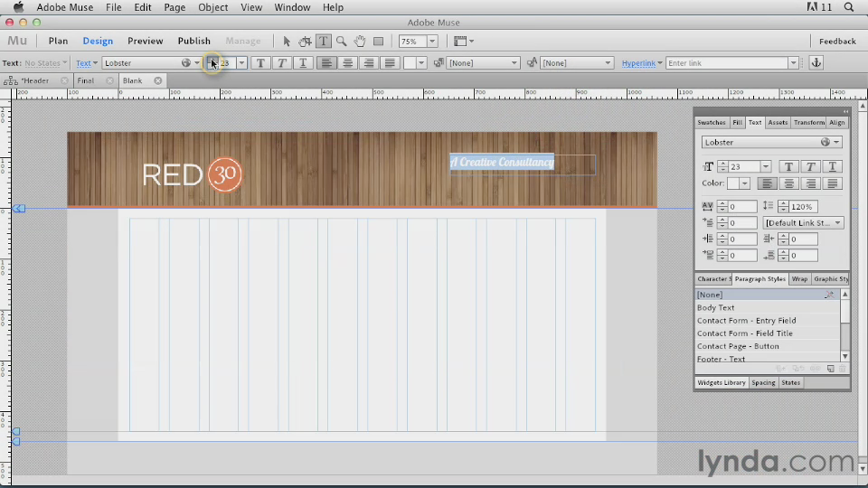Click the anchor icon beside link field
Viewport: 868px width, 488px height.
(x=815, y=63)
